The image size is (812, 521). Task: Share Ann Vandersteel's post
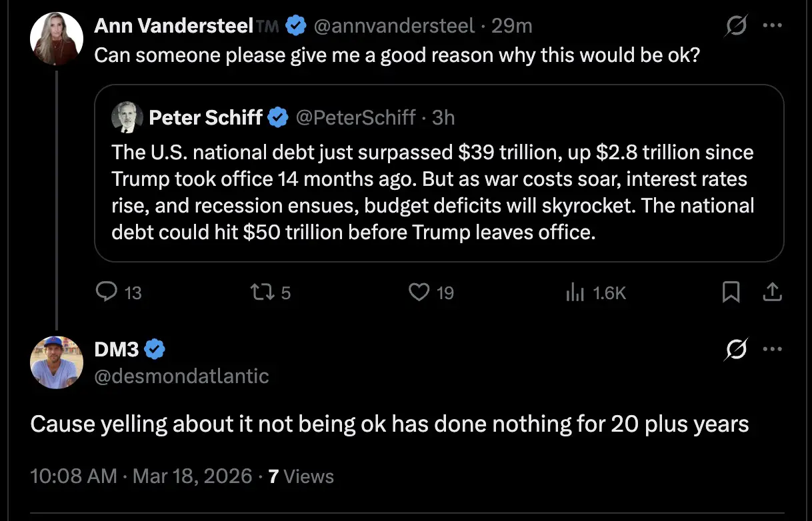(x=772, y=292)
